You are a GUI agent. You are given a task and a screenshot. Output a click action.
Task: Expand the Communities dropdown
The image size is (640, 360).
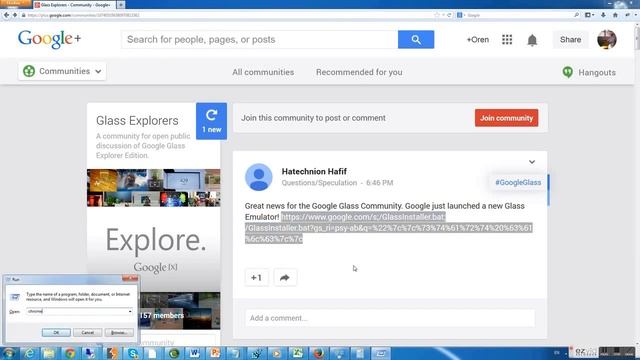point(98,71)
